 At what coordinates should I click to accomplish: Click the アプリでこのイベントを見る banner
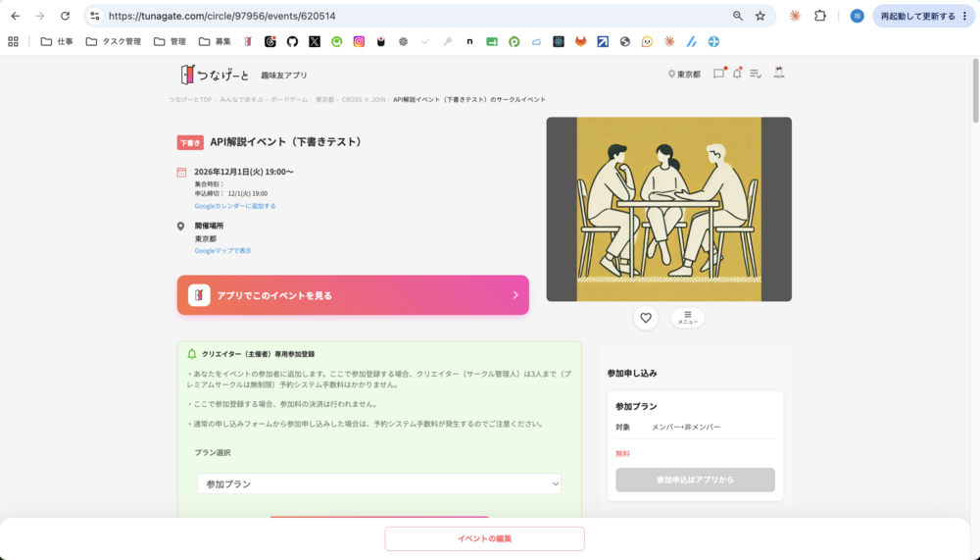(353, 294)
